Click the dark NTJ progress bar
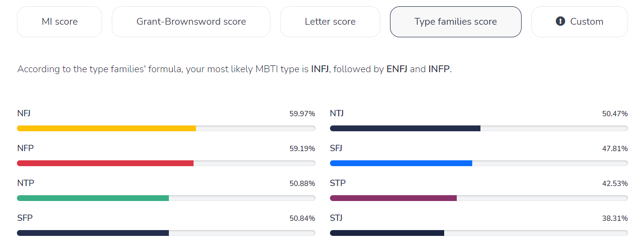 click(x=405, y=128)
